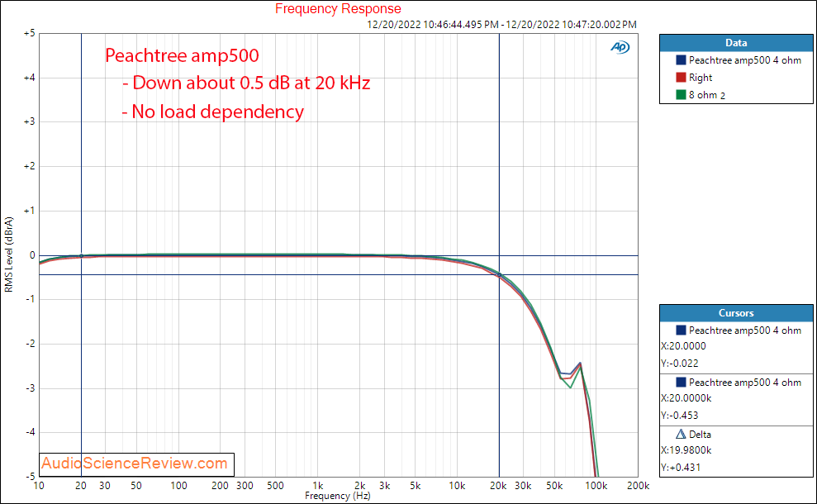Click the red swatch beside Right in legend
817x504 pixels.
tap(681, 77)
